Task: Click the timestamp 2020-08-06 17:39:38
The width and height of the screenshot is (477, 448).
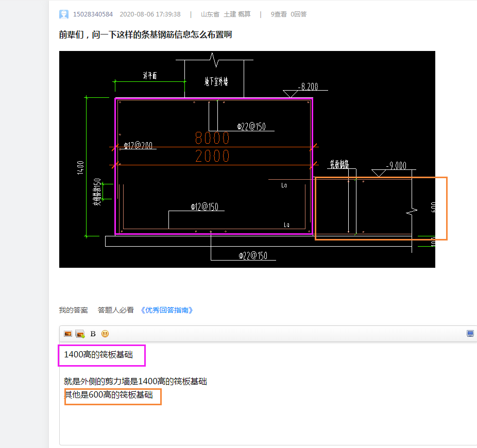Action: pos(150,14)
